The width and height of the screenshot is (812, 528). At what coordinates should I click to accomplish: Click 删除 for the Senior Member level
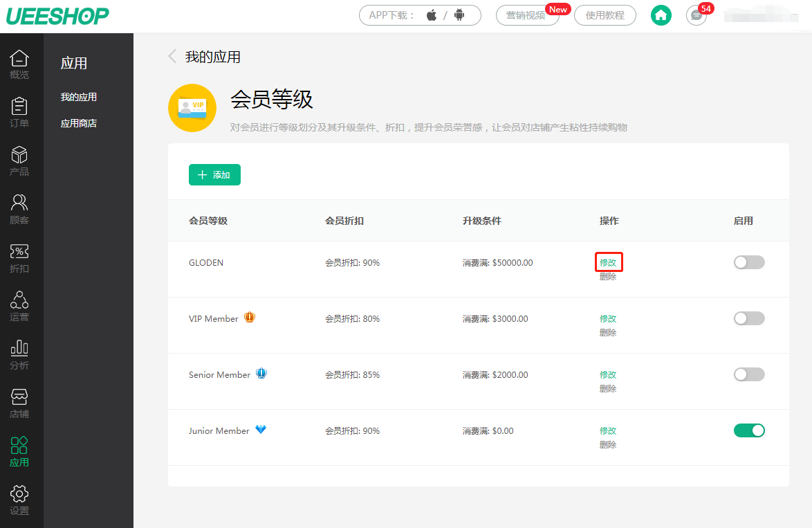coord(608,388)
